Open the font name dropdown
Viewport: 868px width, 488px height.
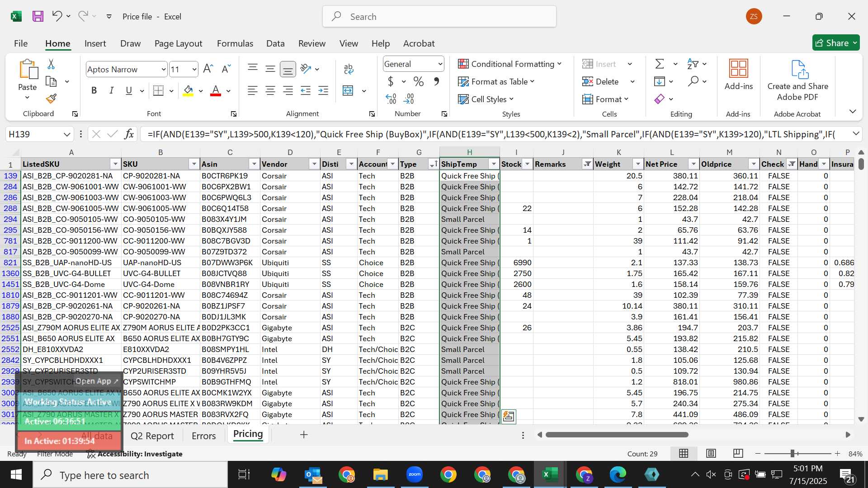163,69
